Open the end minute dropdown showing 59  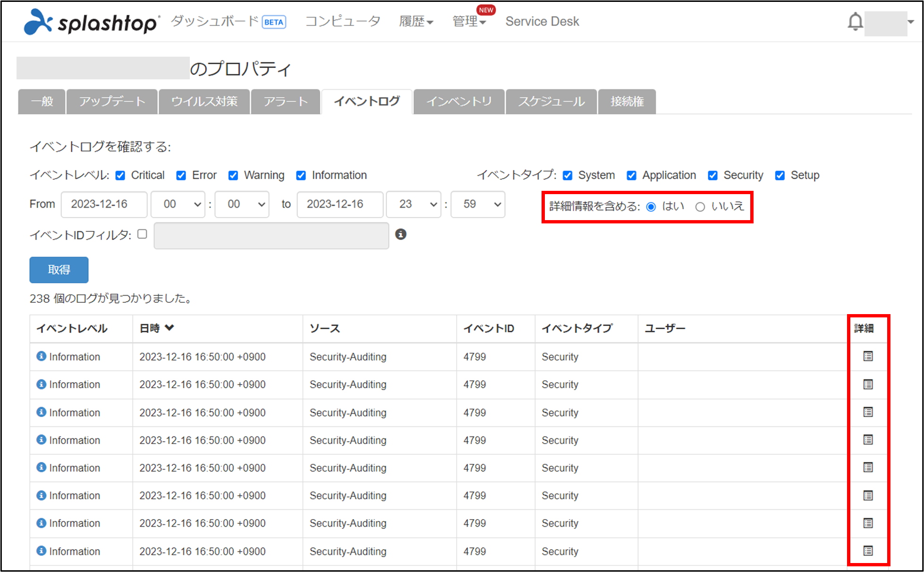click(x=478, y=204)
